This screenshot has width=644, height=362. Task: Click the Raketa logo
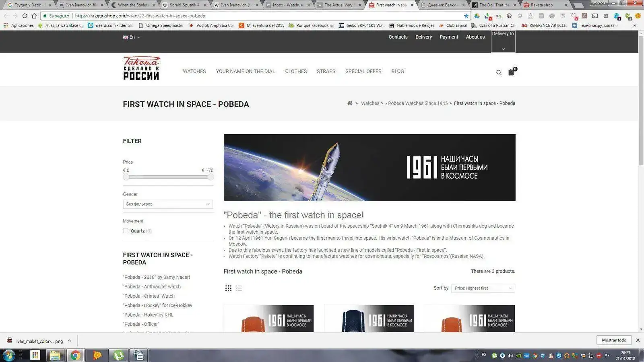[141, 68]
